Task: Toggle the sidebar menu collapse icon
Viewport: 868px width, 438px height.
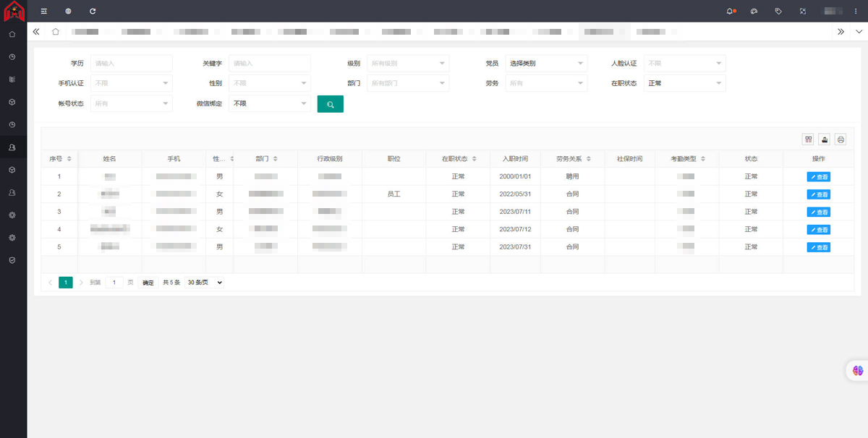Action: point(44,12)
